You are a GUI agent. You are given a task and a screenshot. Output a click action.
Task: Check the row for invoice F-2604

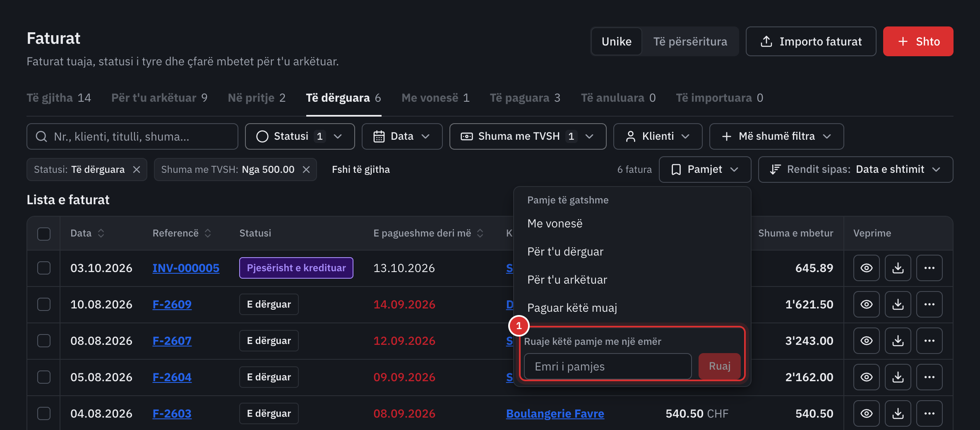tap(44, 377)
